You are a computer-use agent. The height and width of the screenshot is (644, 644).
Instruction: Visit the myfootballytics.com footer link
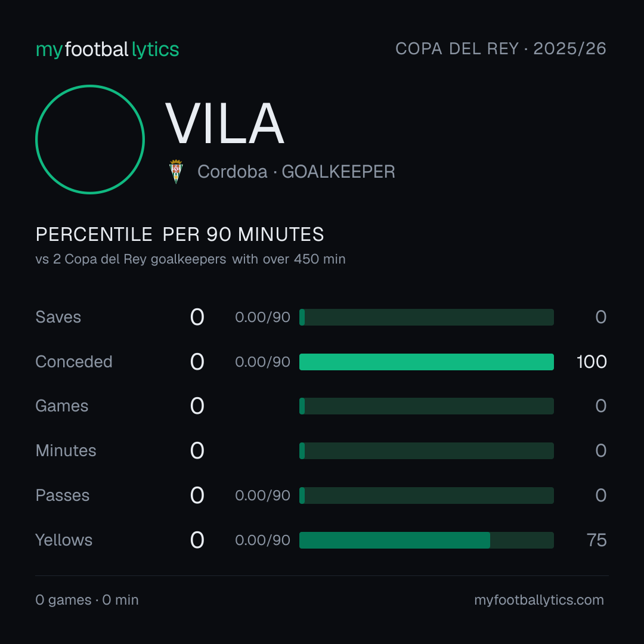click(x=539, y=600)
